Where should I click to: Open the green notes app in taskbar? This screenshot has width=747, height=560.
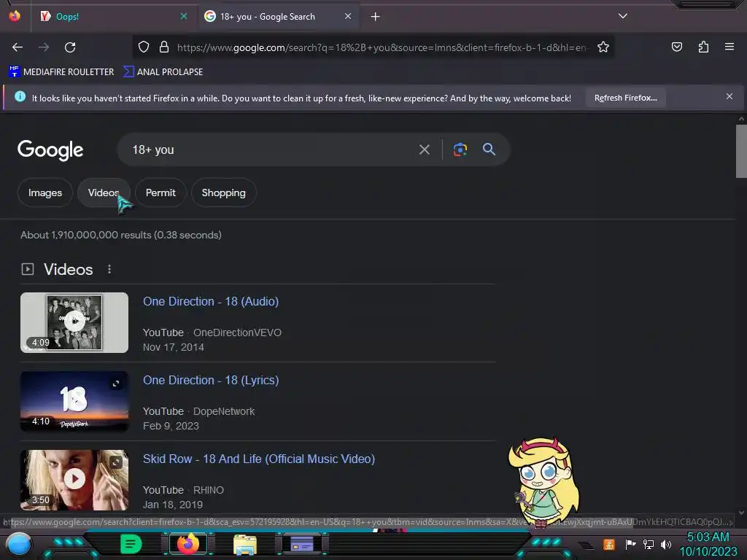click(131, 544)
